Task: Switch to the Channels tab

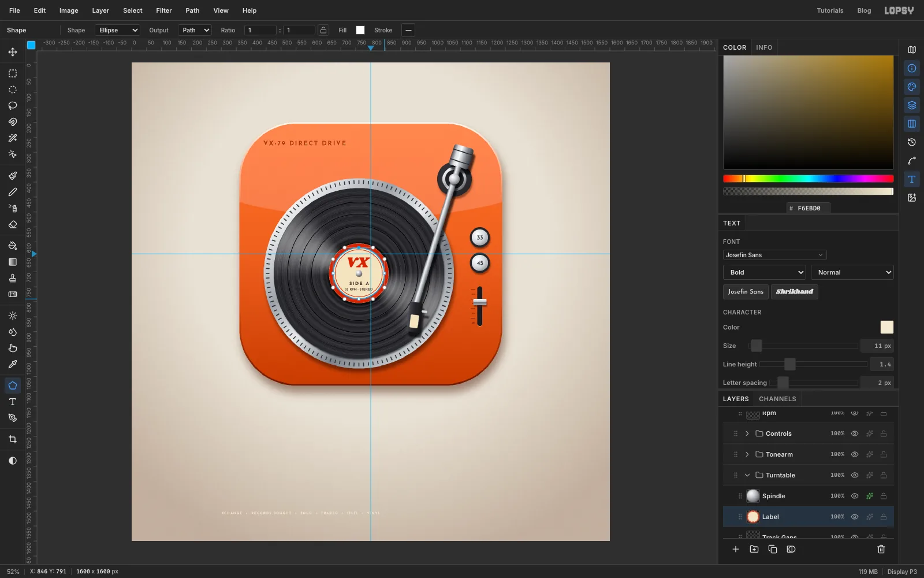Action: tap(777, 399)
